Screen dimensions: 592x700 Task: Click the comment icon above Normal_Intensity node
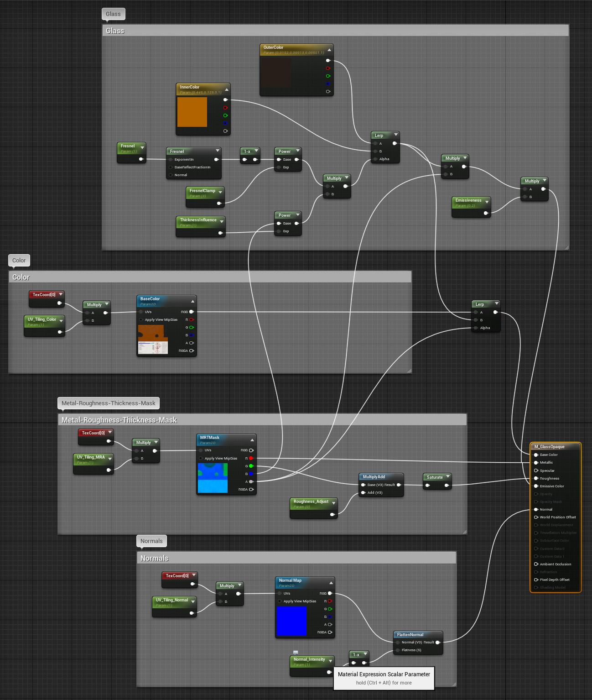(x=296, y=653)
